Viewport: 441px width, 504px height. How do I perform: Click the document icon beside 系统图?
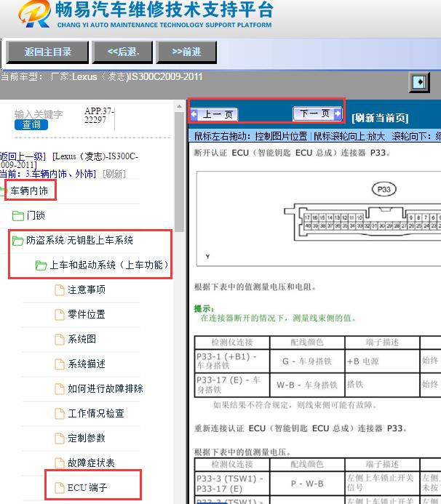[60, 340]
